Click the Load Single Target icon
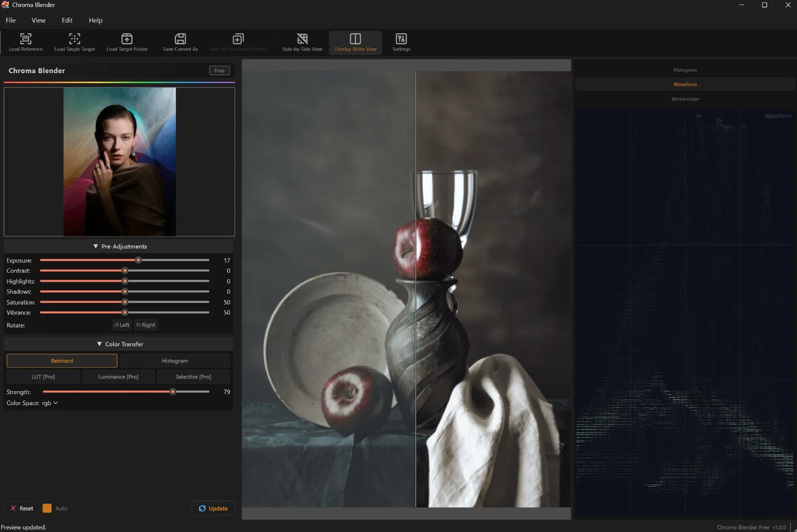 tap(74, 42)
